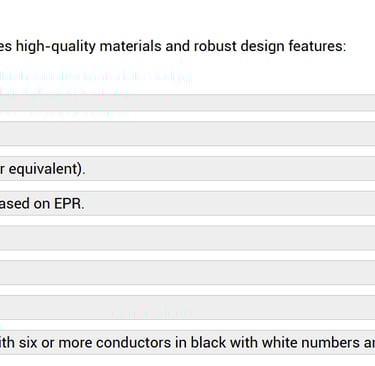Click the word "robust" in the heading

coord(215,46)
